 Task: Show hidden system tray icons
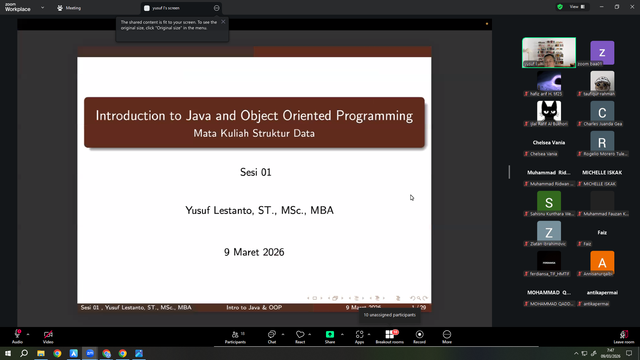click(x=576, y=353)
